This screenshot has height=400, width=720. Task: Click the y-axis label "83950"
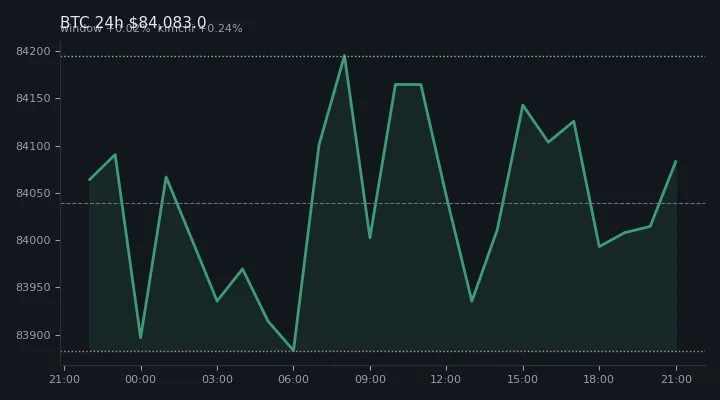click(33, 287)
